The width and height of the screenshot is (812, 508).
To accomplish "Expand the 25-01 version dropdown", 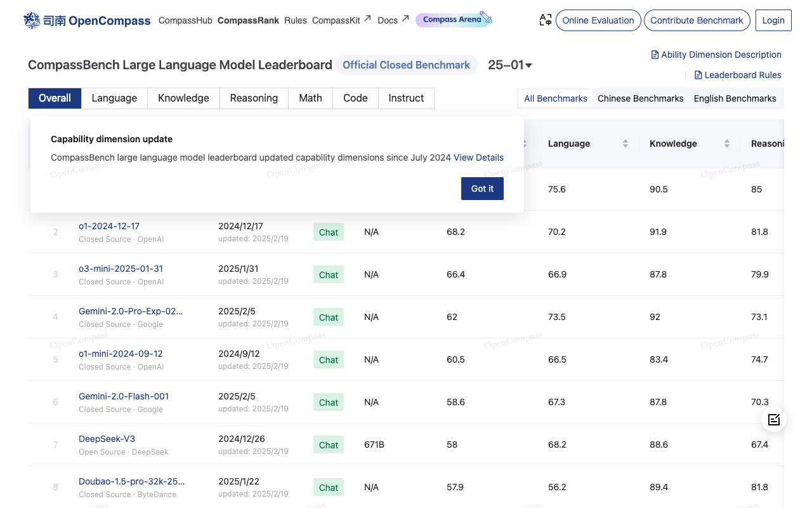I will point(510,65).
